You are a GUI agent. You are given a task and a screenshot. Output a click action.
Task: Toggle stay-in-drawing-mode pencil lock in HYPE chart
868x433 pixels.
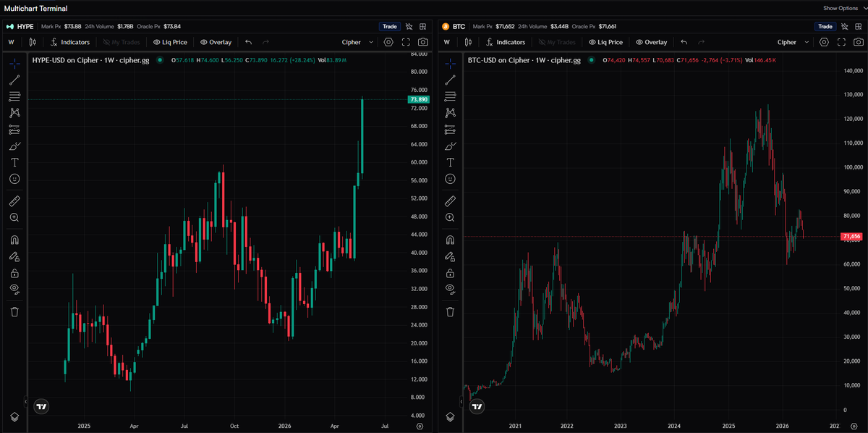pos(14,256)
